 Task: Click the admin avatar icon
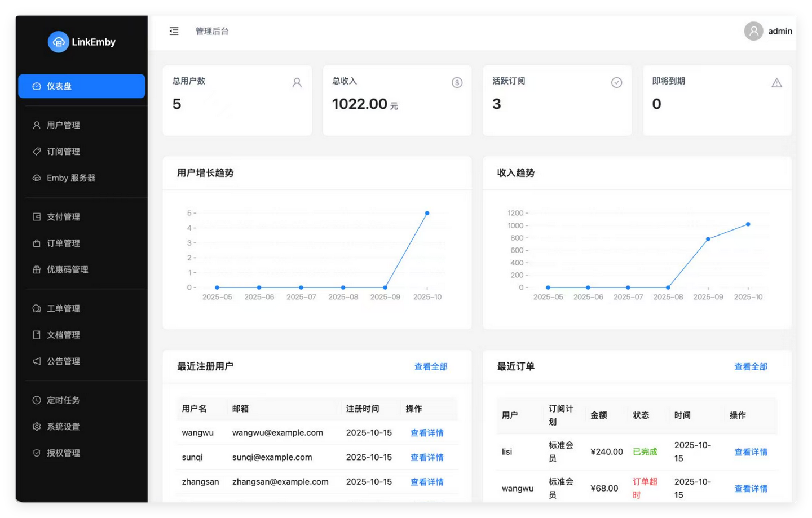(753, 31)
